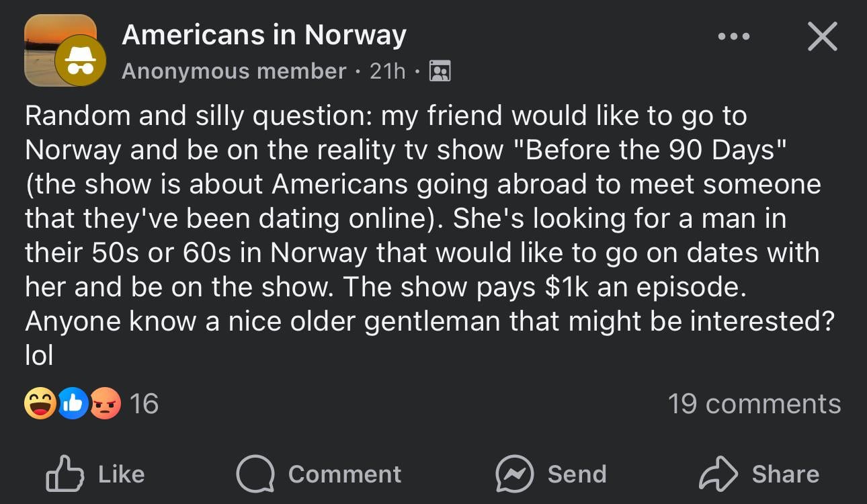The width and height of the screenshot is (867, 504).
Task: Click the laughing Haha reaction emoji
Action: pyautogui.click(x=40, y=403)
